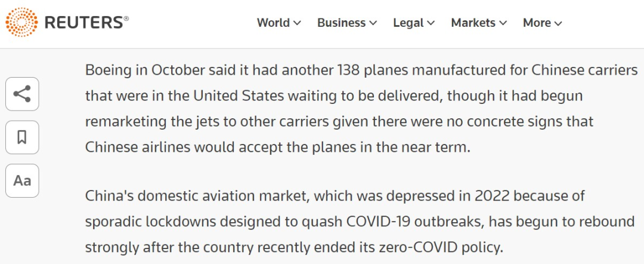
Task: Expand the chevron next to Legal
Action: pos(431,23)
